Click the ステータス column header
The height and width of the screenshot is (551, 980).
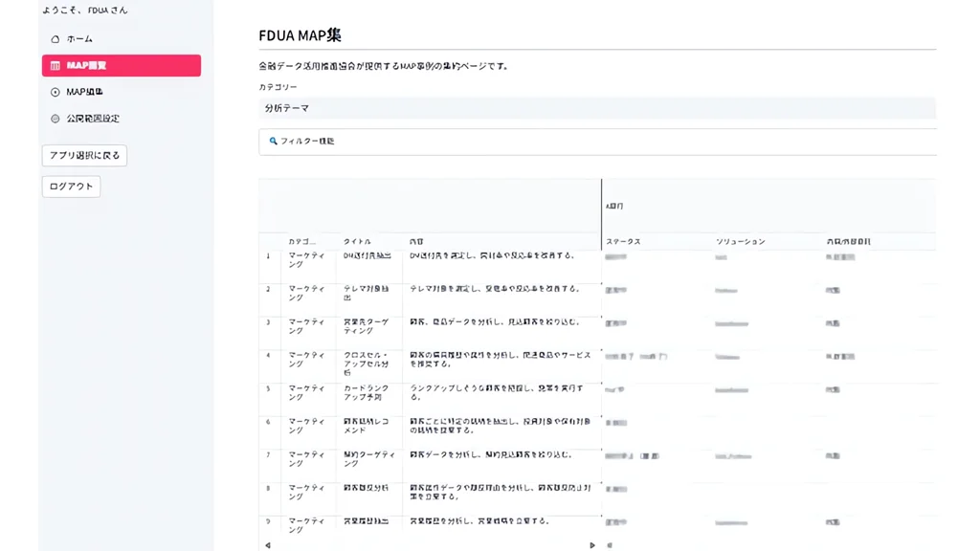(x=623, y=242)
